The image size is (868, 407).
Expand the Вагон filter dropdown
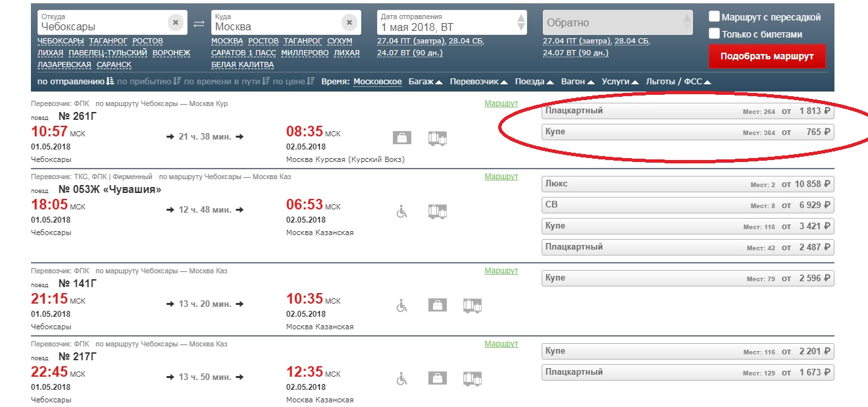(578, 82)
